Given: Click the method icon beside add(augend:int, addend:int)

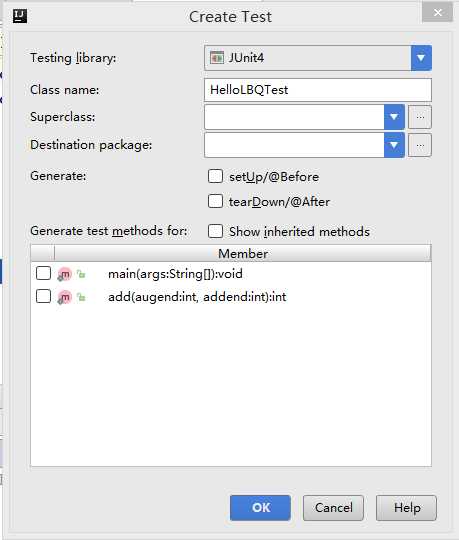Looking at the screenshot, I should click(x=64, y=297).
